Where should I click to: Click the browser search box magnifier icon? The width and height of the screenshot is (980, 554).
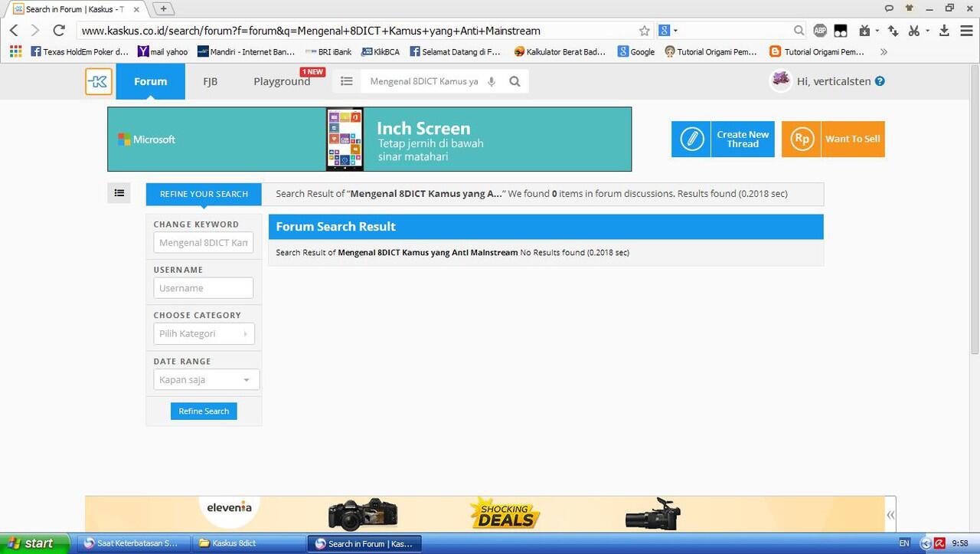(x=799, y=31)
